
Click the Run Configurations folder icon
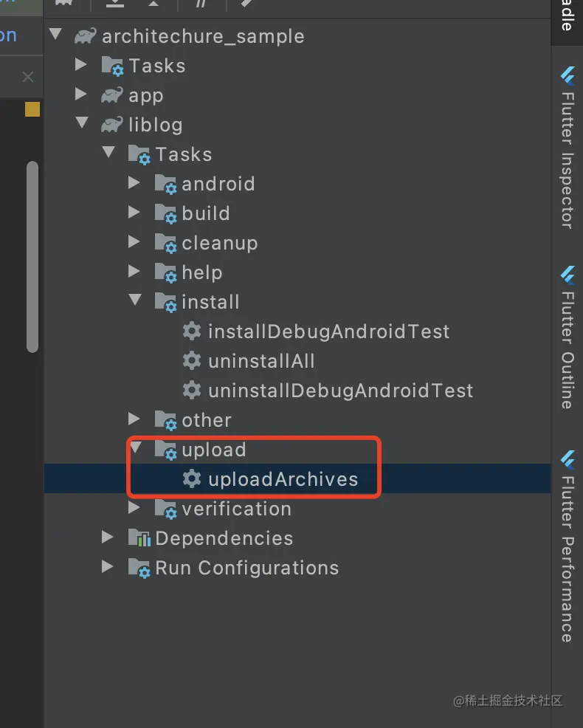(x=139, y=568)
